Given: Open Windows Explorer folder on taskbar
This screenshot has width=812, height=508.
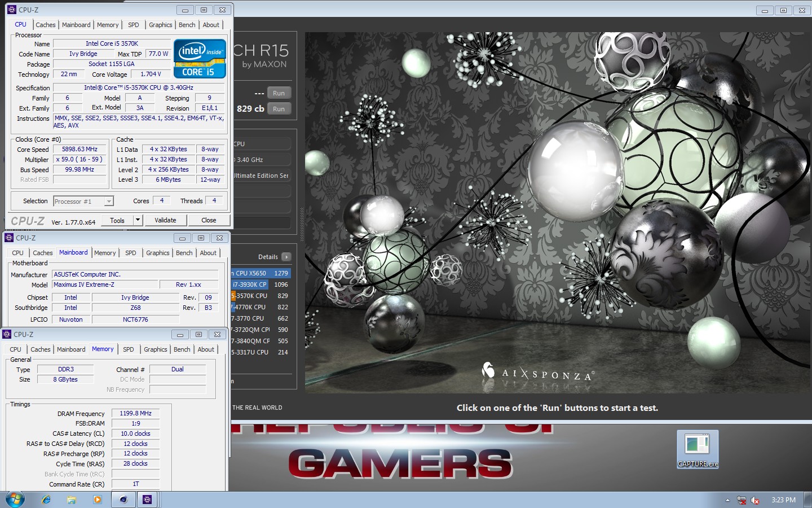Looking at the screenshot, I should point(72,500).
